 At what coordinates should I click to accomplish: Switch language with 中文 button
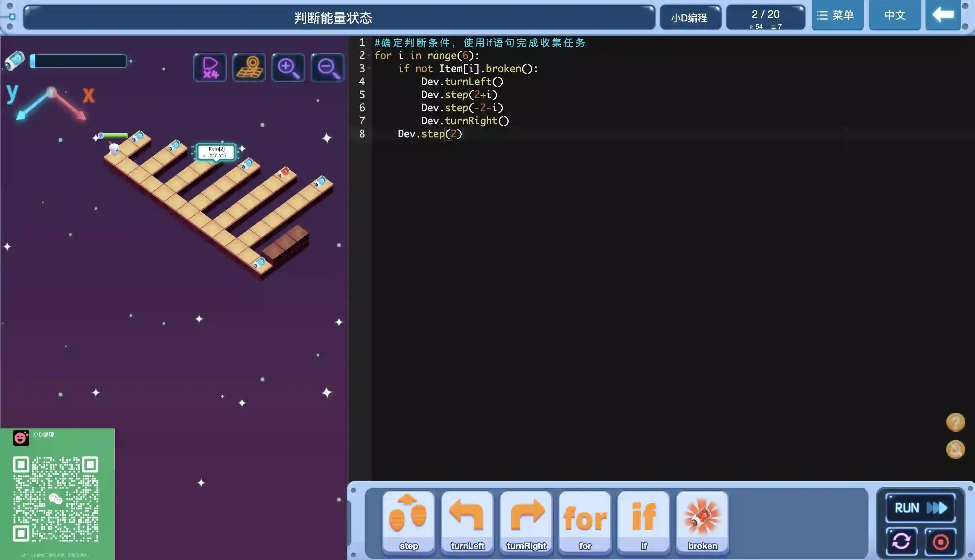[894, 15]
